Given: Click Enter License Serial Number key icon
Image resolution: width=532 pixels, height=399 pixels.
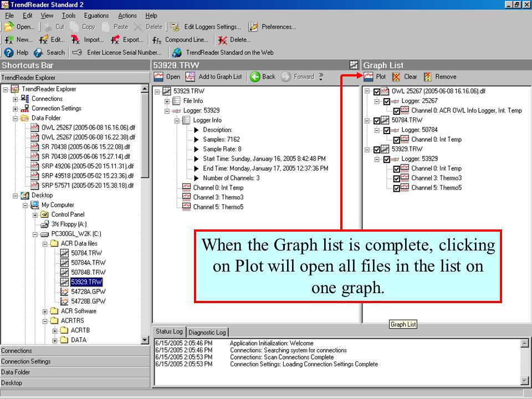Looking at the screenshot, I should click(x=78, y=53).
